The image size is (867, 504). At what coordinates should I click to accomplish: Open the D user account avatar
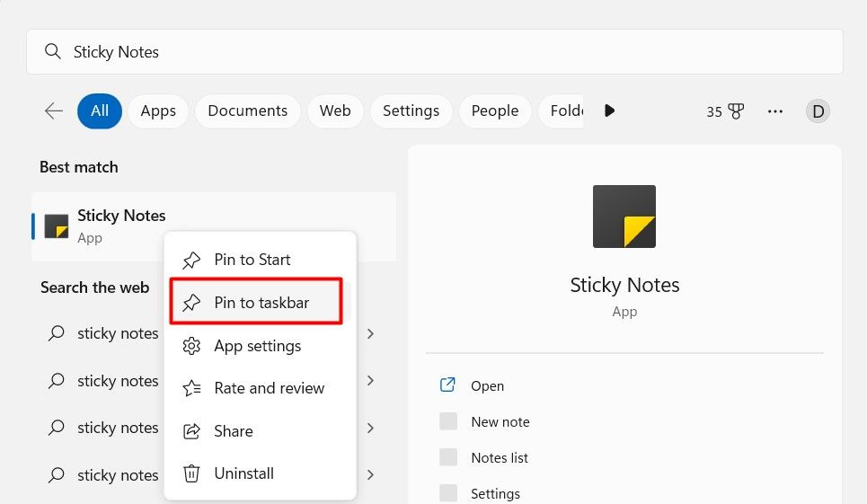(818, 111)
